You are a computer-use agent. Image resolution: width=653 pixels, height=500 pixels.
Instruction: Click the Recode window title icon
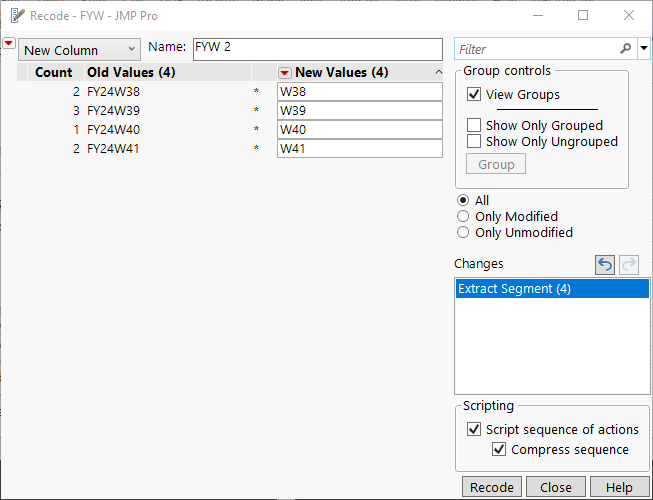click(x=17, y=16)
